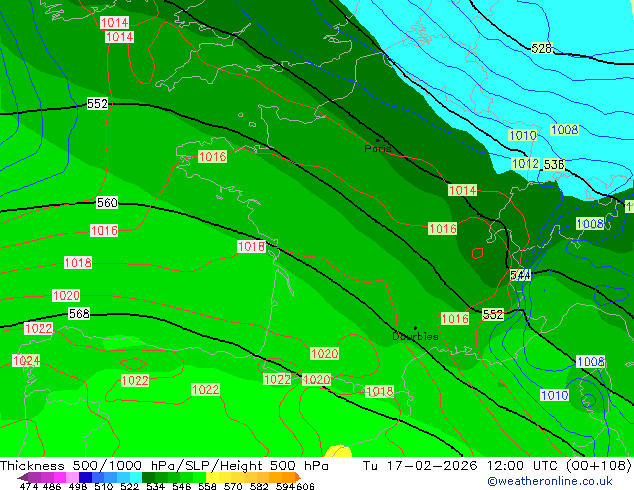The width and height of the screenshot is (634, 490).
Task: Click the 582 legend value
Action: point(259,486)
